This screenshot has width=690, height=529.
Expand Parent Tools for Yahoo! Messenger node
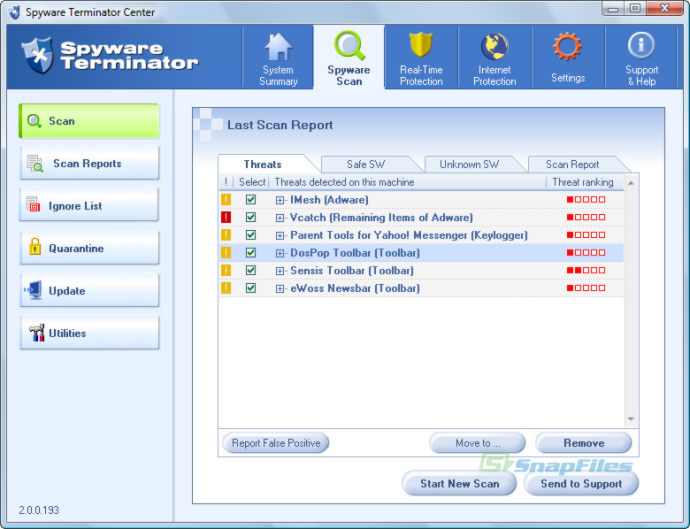pos(280,235)
